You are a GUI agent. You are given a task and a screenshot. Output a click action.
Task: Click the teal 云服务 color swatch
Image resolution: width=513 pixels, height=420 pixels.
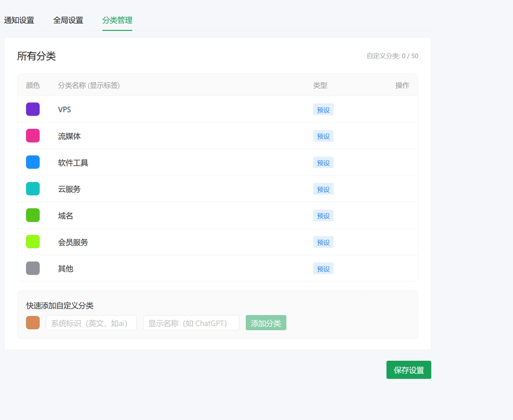(x=33, y=189)
